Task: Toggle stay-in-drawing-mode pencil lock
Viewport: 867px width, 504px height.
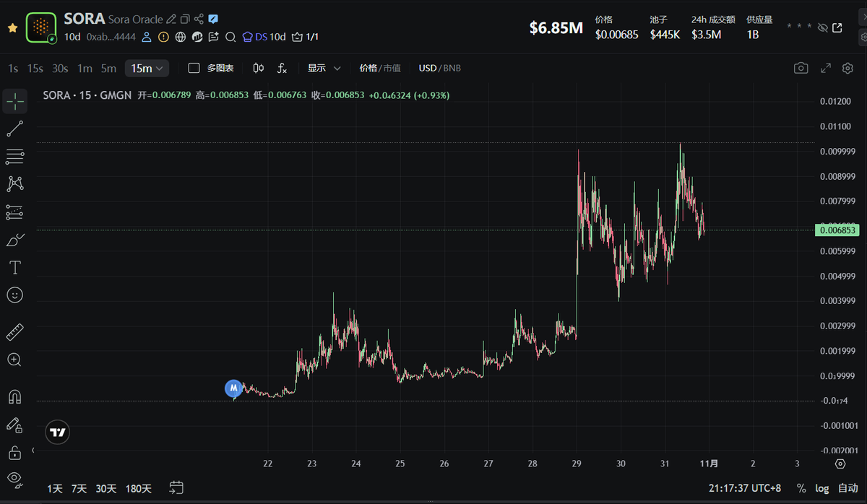Action: [x=15, y=425]
